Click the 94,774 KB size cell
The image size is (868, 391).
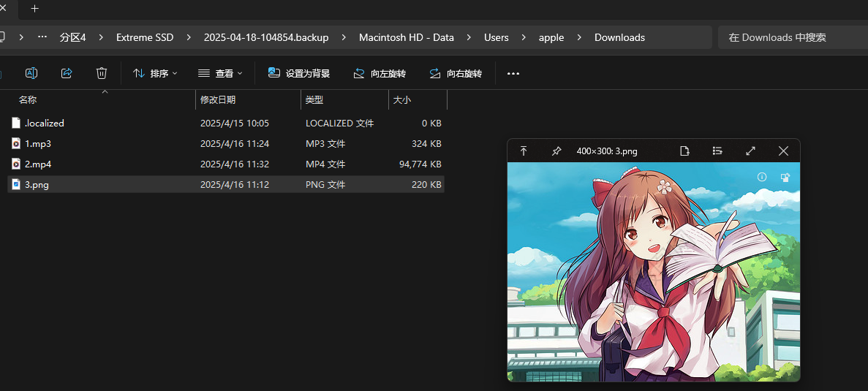click(x=420, y=164)
